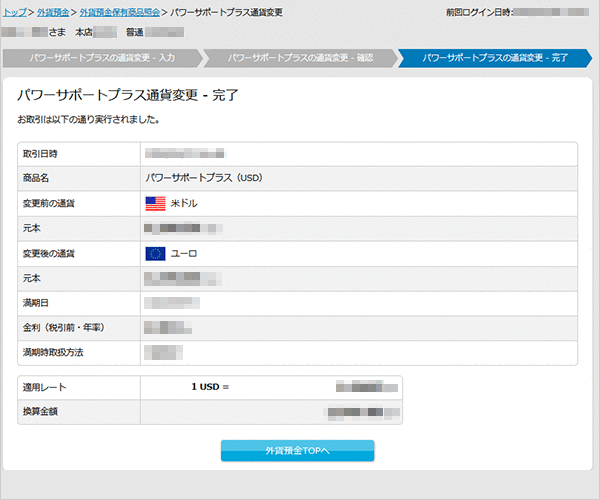Click the 変更前の通貨 row label

(x=49, y=204)
